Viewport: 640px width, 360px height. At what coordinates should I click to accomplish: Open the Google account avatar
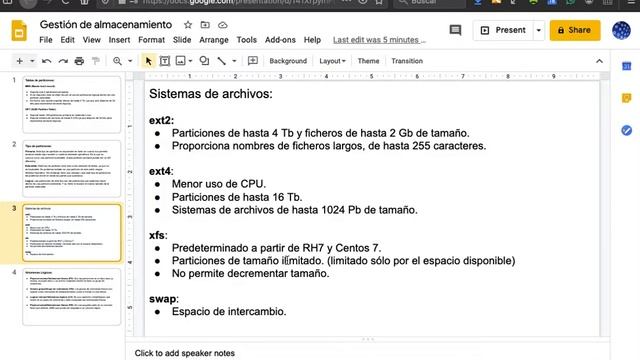click(621, 30)
